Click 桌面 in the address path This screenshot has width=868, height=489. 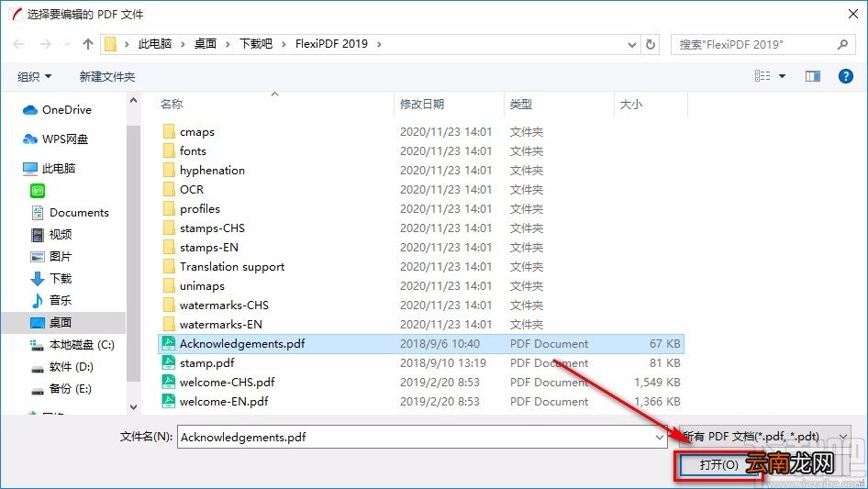point(206,44)
